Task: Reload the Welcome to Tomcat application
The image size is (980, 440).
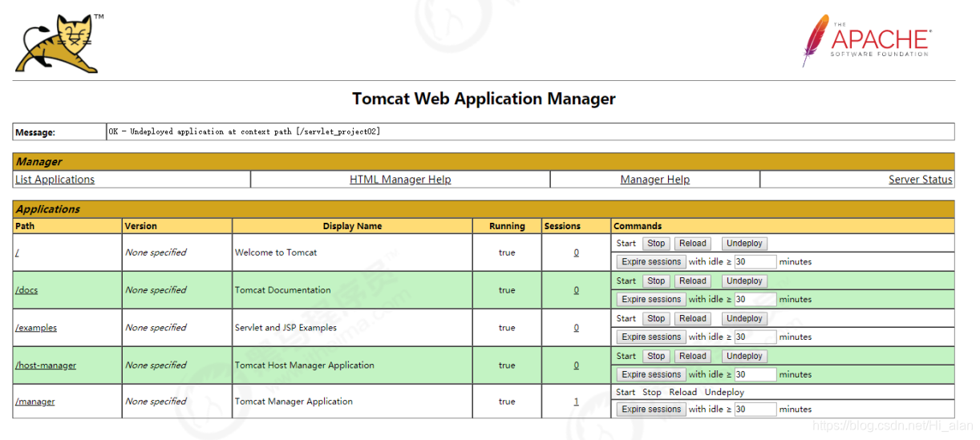Action: pos(693,244)
